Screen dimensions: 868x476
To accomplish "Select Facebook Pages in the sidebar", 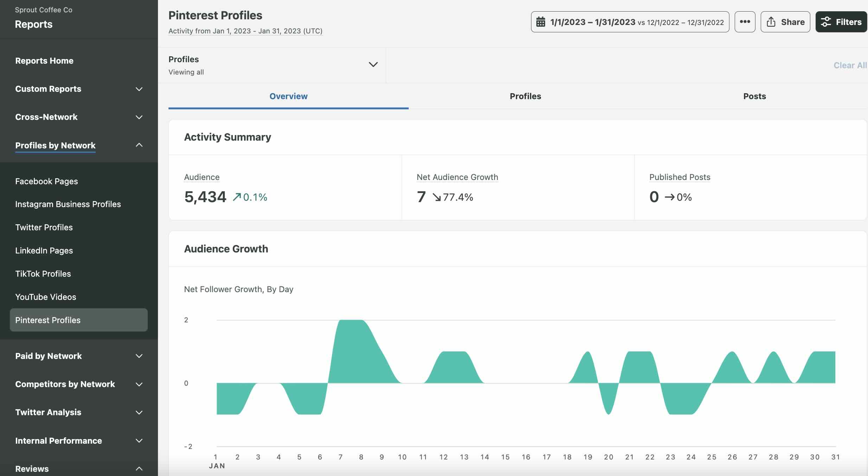I will [46, 181].
